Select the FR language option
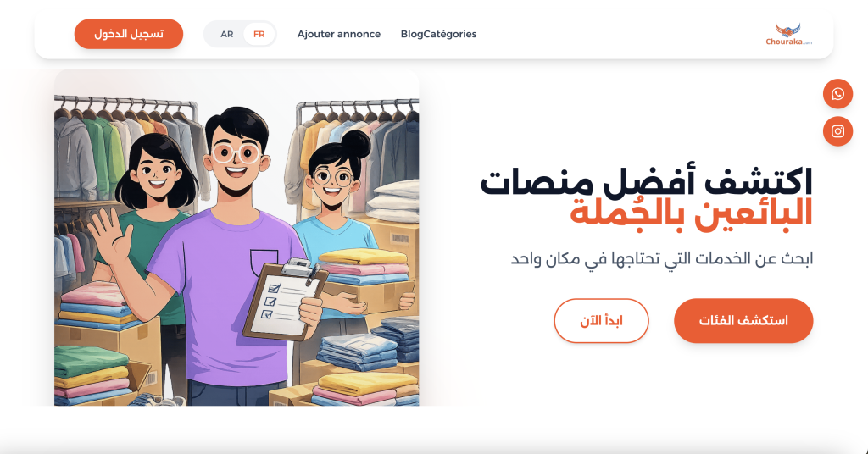 pyautogui.click(x=259, y=34)
